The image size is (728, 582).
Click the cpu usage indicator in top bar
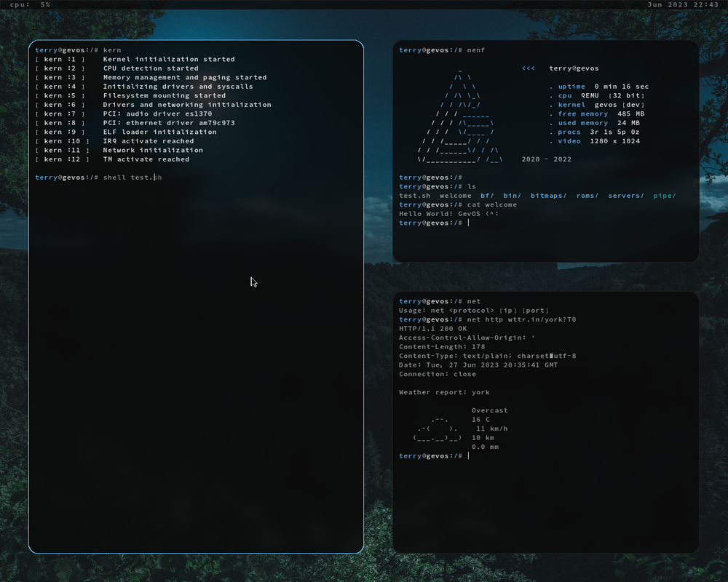(x=30, y=4)
